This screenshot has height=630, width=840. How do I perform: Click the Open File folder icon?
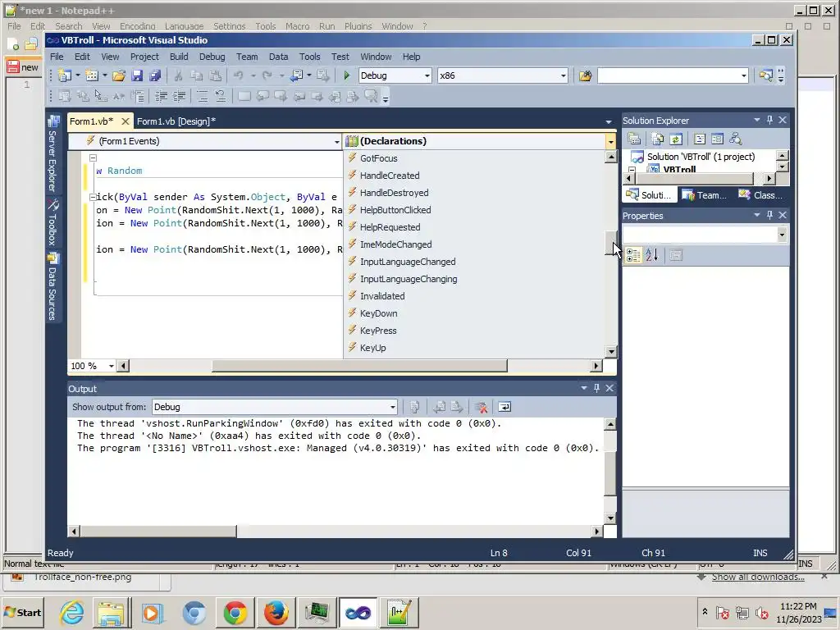pos(119,75)
